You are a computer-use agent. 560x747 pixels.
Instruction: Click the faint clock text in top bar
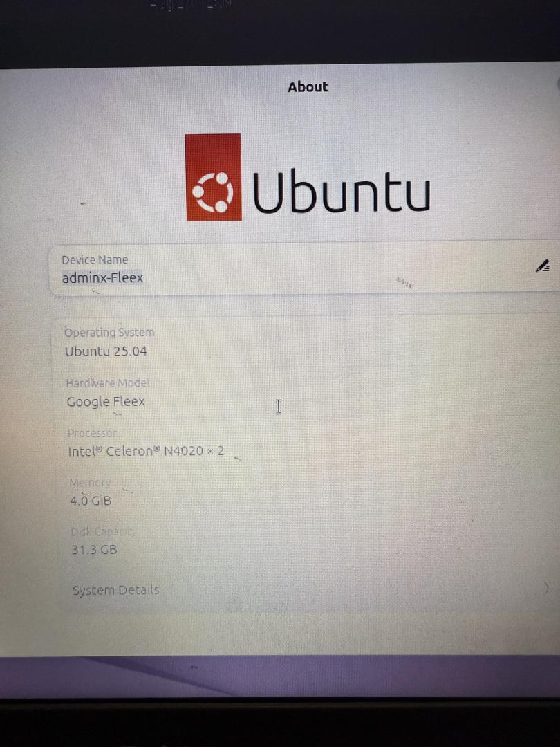[191, 5]
